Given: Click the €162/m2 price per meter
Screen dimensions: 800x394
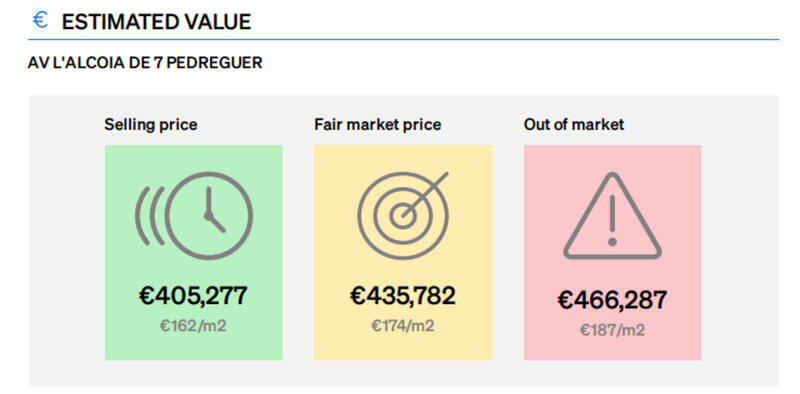Looking at the screenshot, I should [193, 326].
